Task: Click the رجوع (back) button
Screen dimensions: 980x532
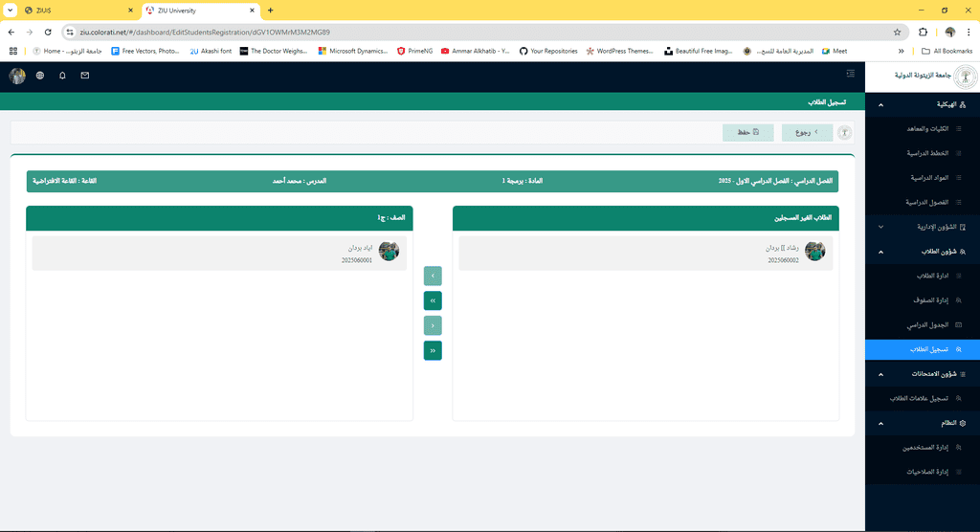Action: coord(807,133)
